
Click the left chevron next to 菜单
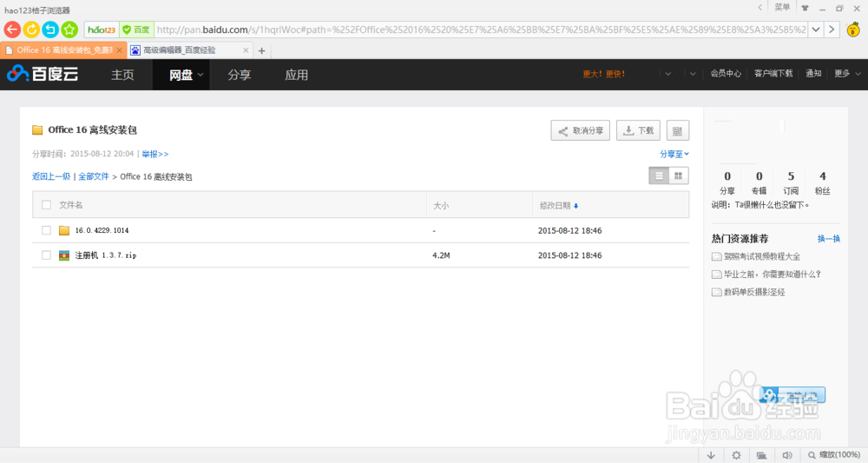point(760,8)
